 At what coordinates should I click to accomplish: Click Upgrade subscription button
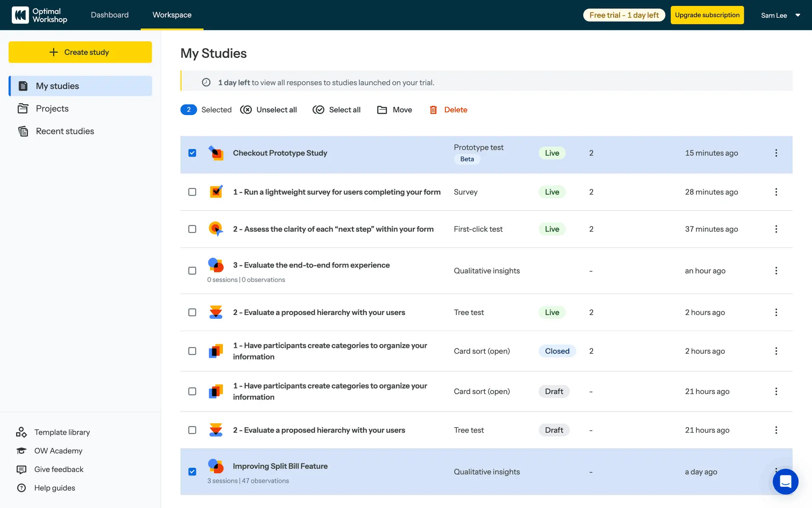tap(707, 15)
